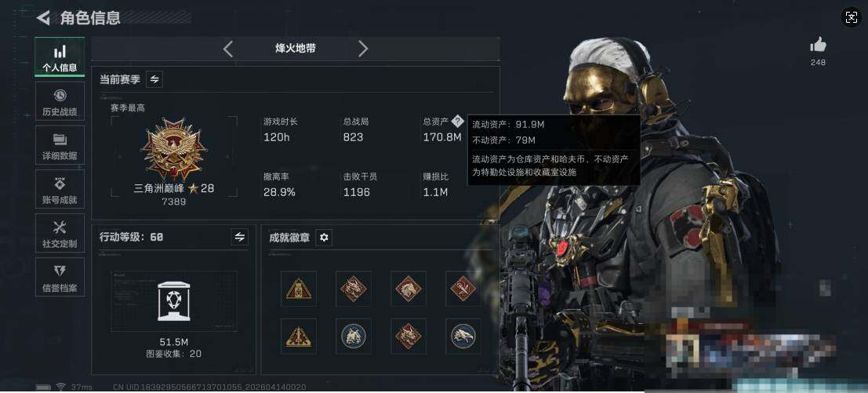This screenshot has width=868, height=393.
Task: Click the scan icon at top-right corner
Action: tap(852, 17)
